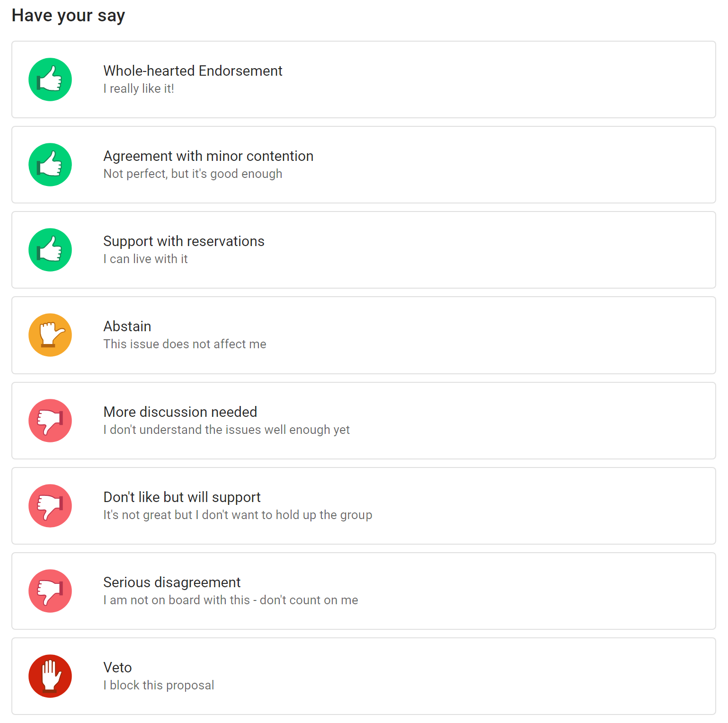728x723 pixels.
Task: Select the Whole-hearted Endorsement title text
Action: tap(193, 71)
